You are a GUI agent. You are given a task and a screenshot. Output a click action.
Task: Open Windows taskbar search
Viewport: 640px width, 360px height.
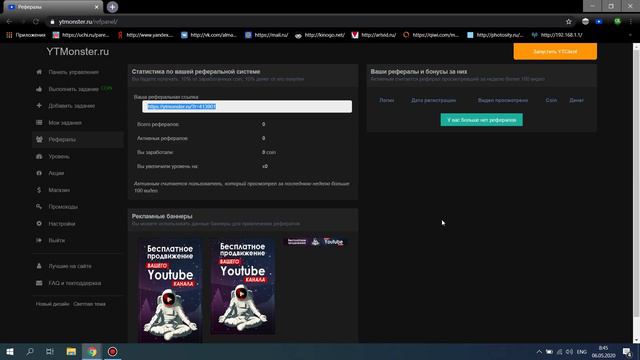[x=30, y=351]
